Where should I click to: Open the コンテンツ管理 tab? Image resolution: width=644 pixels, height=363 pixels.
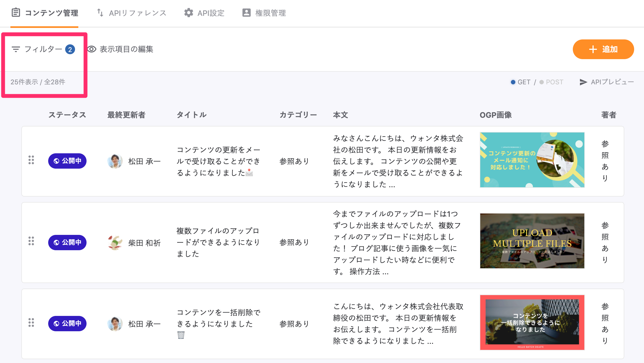pyautogui.click(x=45, y=13)
